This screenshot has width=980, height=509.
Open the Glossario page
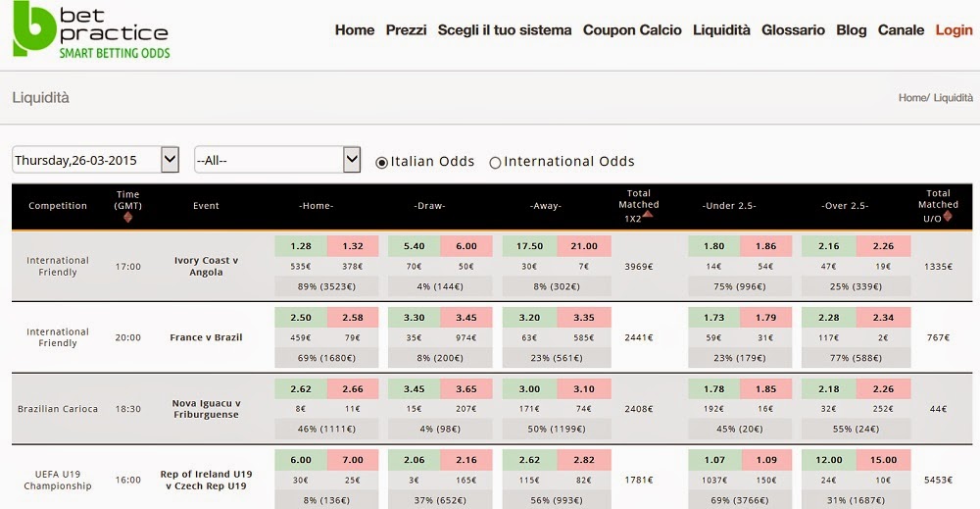(x=793, y=30)
